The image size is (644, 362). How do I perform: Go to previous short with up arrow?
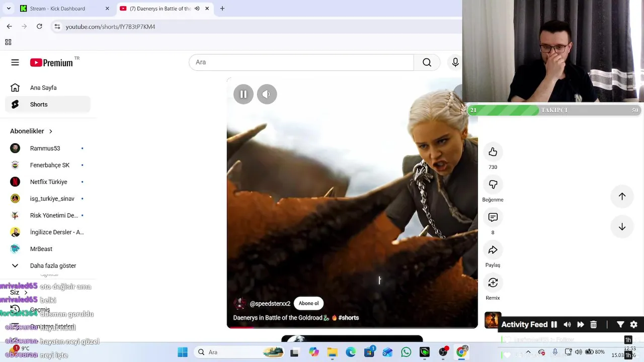[x=622, y=197]
